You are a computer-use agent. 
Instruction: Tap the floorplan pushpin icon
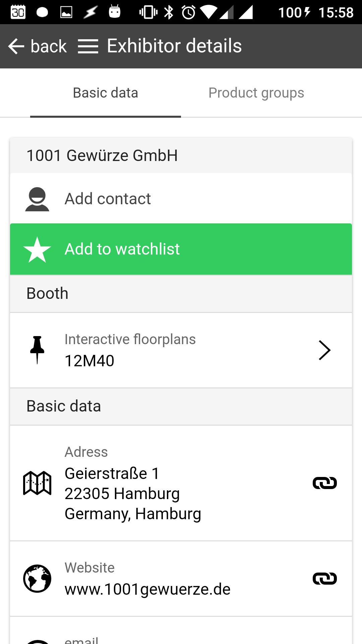[x=37, y=350]
